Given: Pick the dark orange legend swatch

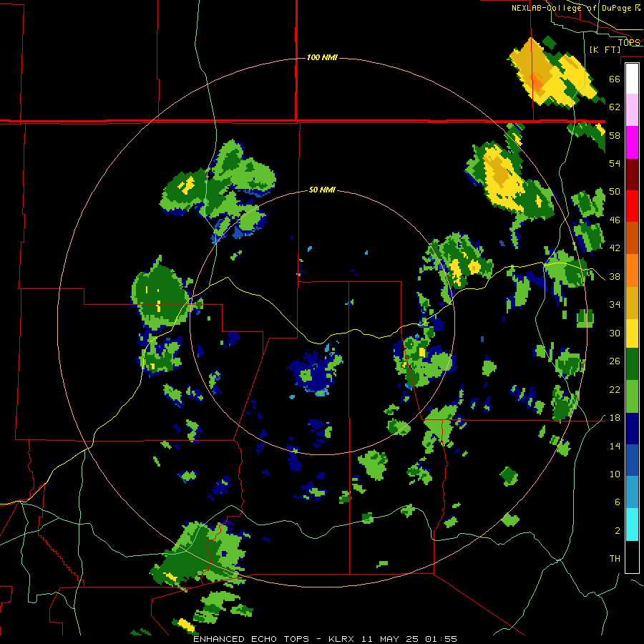Looking at the screenshot, I should click(632, 238).
